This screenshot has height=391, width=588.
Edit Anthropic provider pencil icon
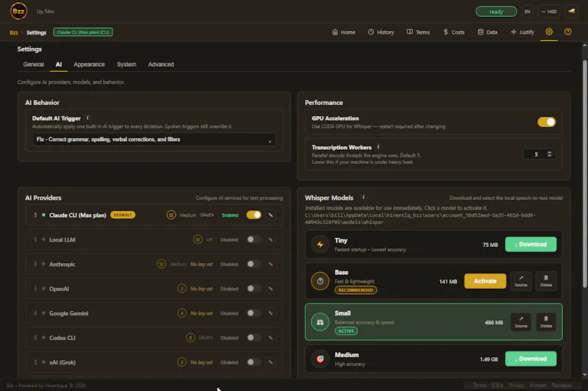(270, 264)
